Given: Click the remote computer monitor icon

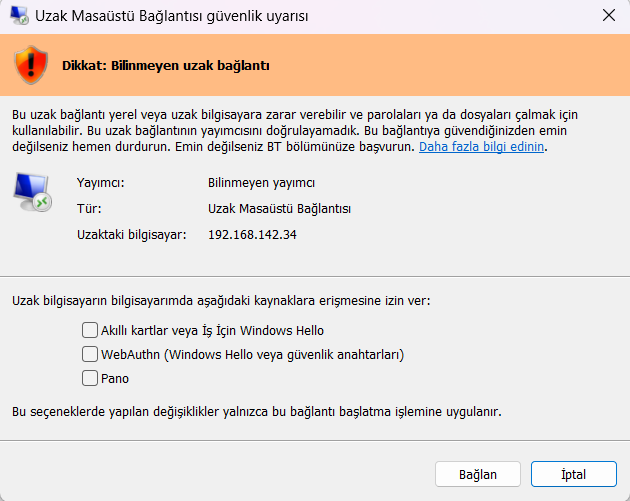Looking at the screenshot, I should tap(33, 191).
